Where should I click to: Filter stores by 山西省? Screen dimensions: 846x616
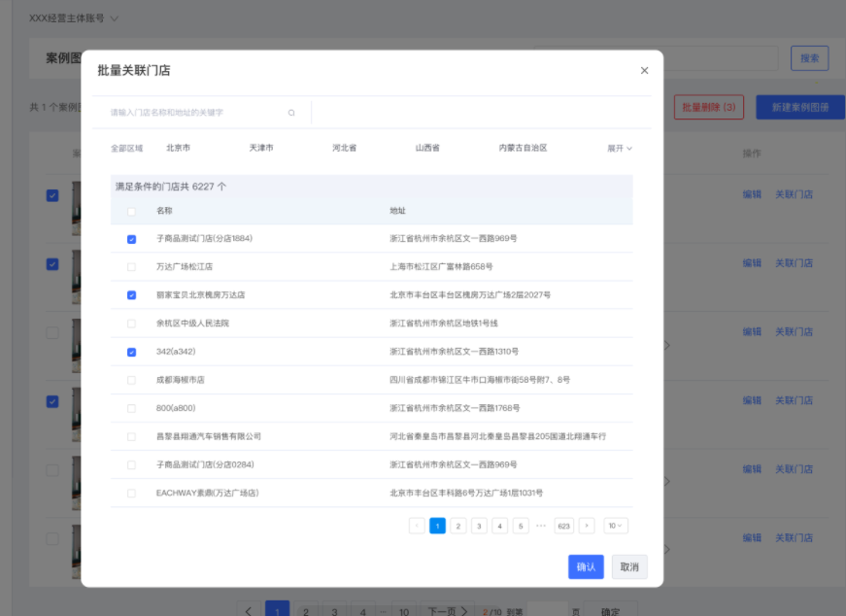tap(427, 148)
